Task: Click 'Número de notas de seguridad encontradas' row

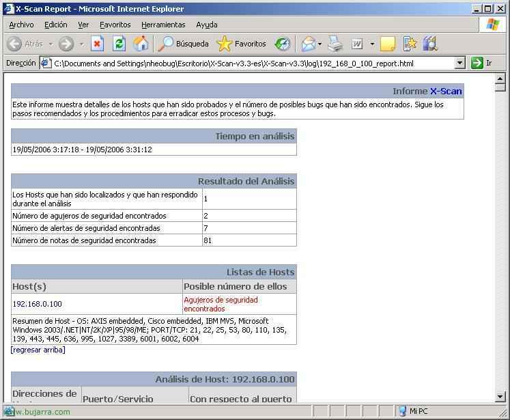Action: (x=154, y=240)
